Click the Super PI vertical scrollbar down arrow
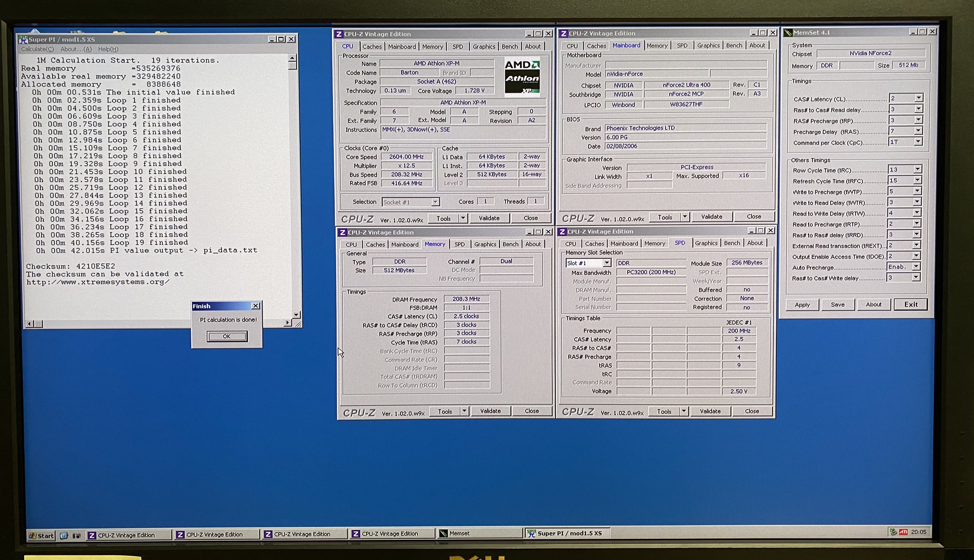This screenshot has width=974, height=560. [x=296, y=315]
